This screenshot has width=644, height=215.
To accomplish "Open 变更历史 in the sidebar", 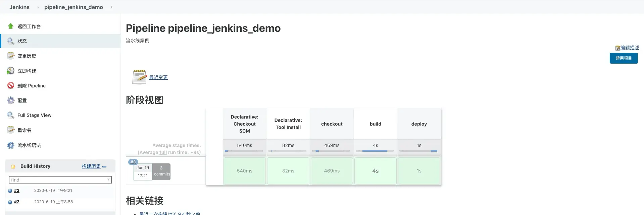I will pyautogui.click(x=27, y=56).
